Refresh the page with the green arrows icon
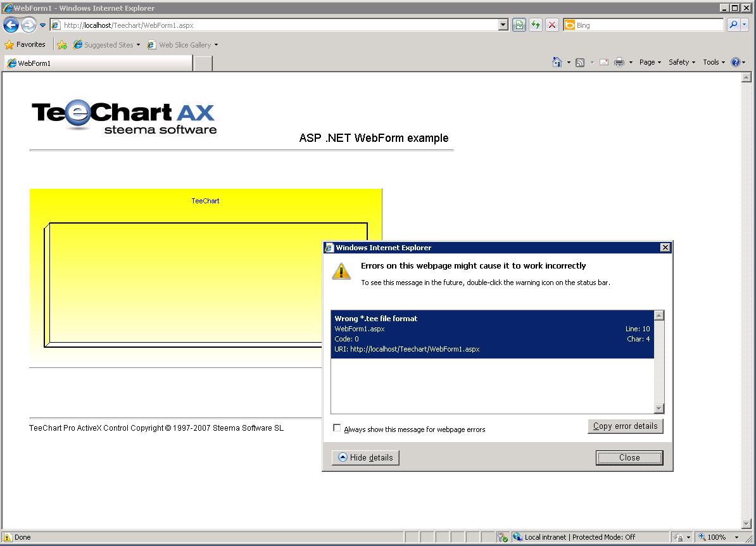 535,25
